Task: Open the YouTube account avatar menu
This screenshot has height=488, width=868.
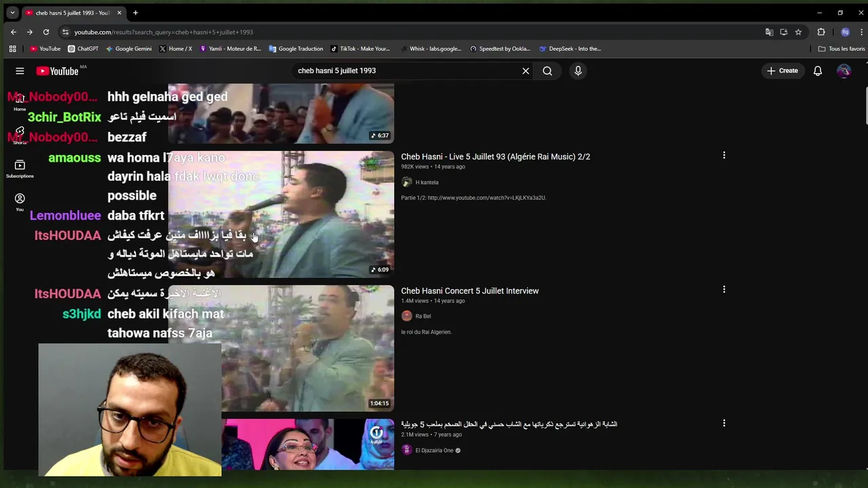Action: [x=844, y=70]
